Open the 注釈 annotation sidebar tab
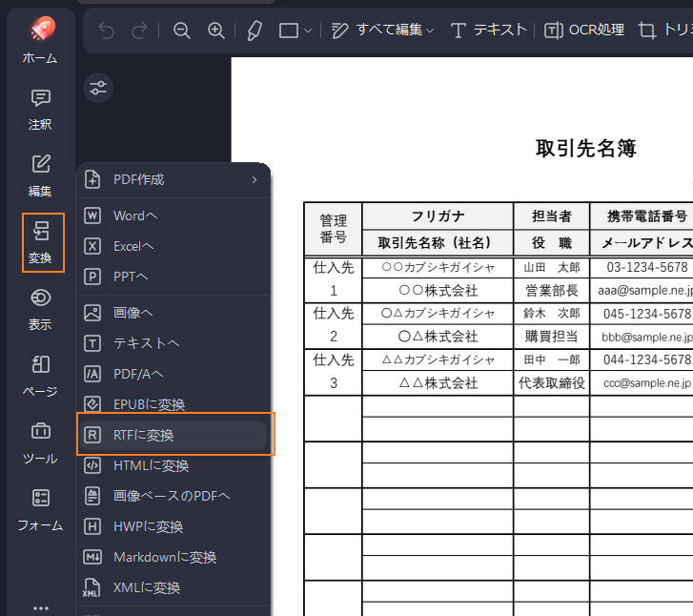693x616 pixels. tap(41, 110)
